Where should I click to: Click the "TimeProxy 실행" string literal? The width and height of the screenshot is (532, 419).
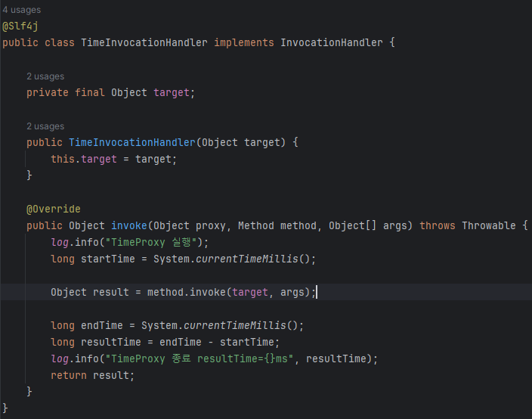[151, 243]
